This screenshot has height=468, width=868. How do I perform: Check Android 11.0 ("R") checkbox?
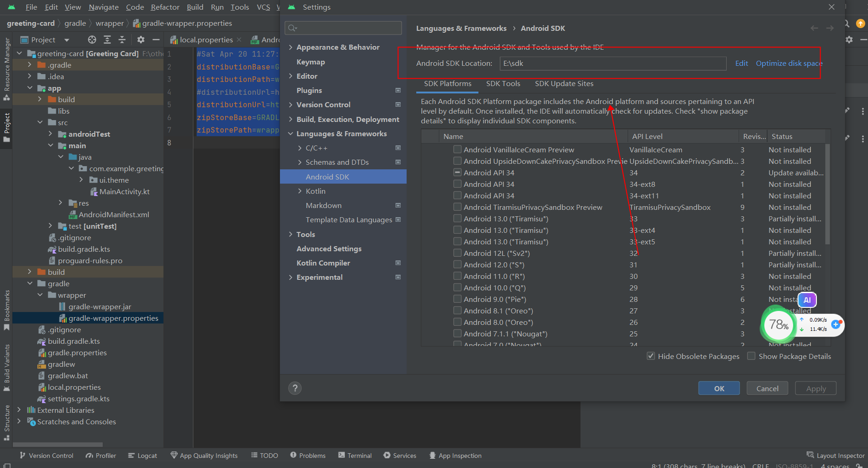point(457,276)
